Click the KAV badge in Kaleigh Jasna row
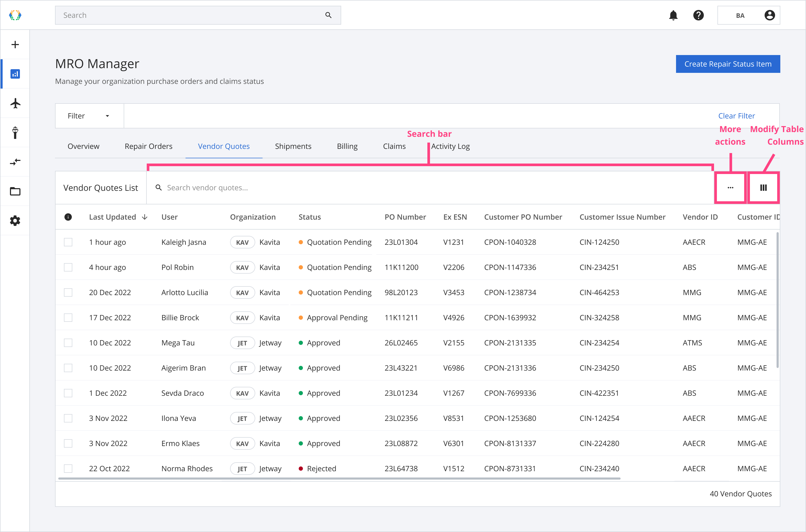Image resolution: width=806 pixels, height=532 pixels. pos(242,242)
